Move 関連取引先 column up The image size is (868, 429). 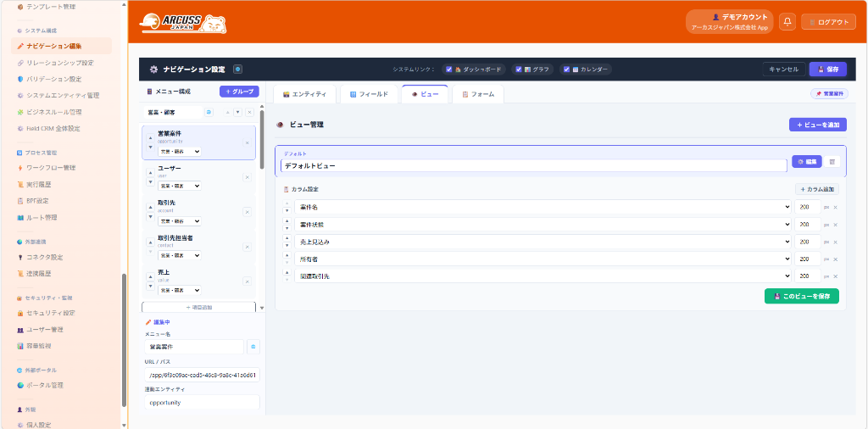287,273
